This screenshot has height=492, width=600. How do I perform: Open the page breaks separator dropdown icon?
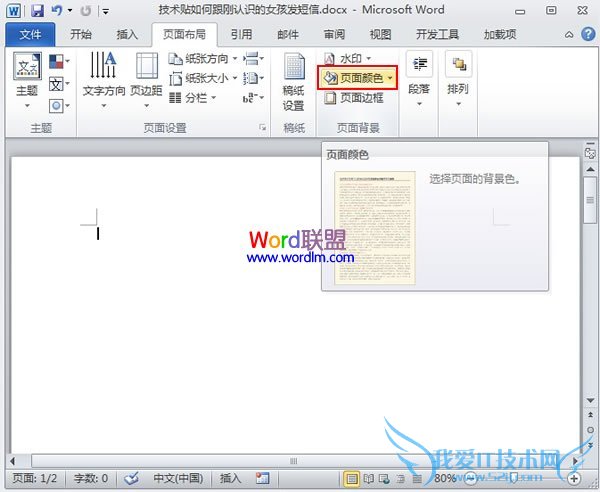pos(253,59)
